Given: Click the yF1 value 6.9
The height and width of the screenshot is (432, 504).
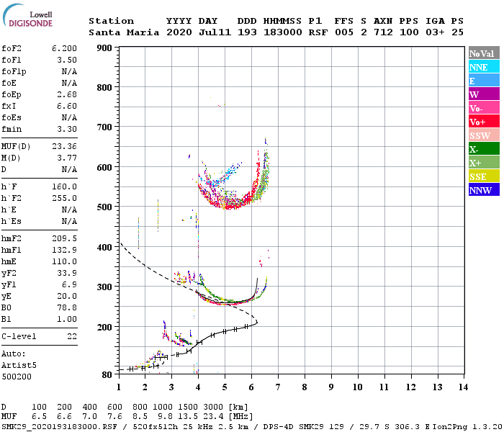Looking at the screenshot, I should click(x=69, y=285).
